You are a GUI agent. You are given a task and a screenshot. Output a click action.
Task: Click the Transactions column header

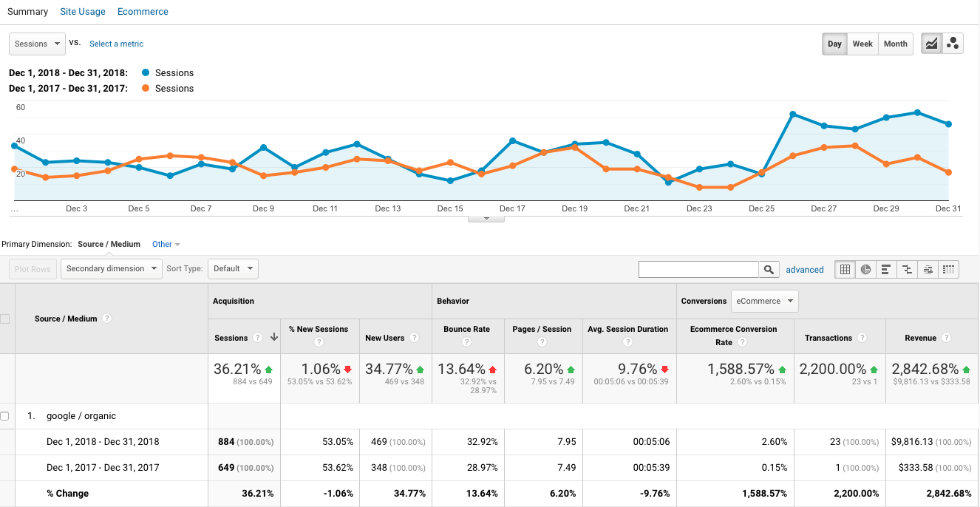point(828,338)
